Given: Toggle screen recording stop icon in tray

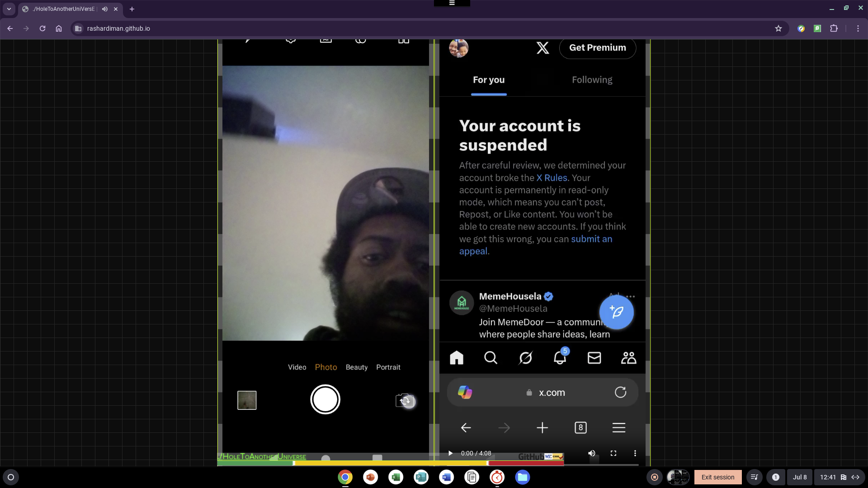Looking at the screenshot, I should 654,477.
